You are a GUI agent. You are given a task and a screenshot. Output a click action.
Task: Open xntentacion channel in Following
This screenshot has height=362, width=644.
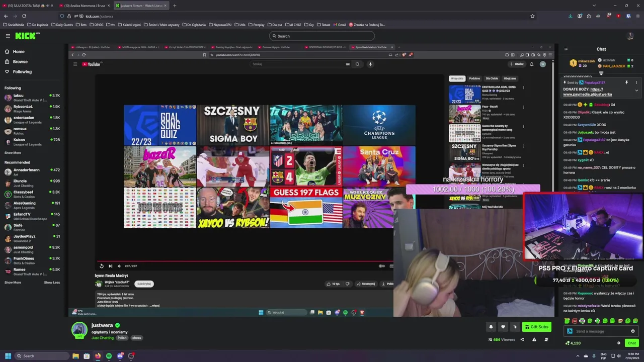pos(32,120)
